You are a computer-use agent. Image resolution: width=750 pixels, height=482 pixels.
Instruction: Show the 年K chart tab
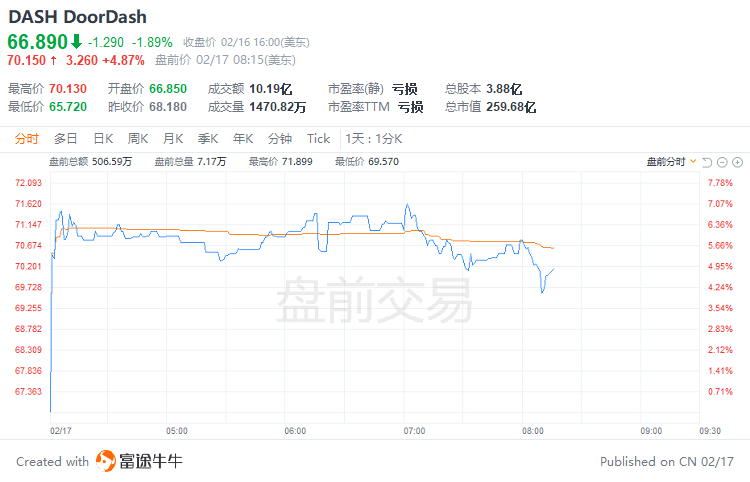[x=243, y=139]
